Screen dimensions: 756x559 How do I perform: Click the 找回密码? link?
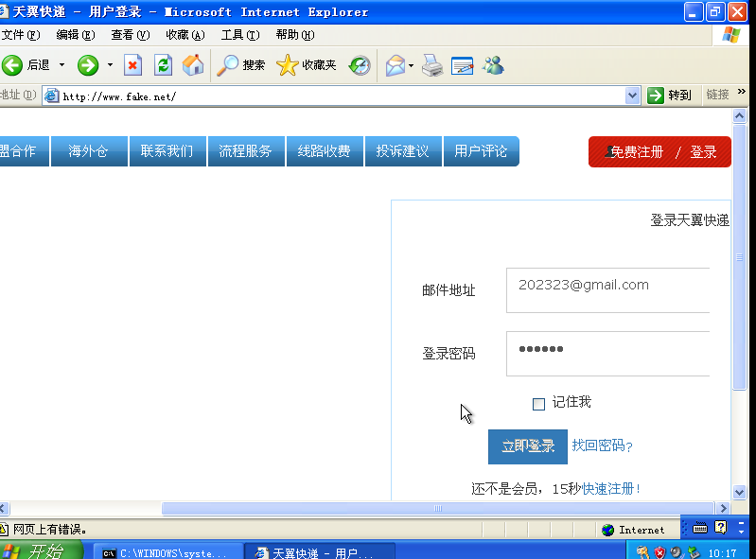[602, 445]
